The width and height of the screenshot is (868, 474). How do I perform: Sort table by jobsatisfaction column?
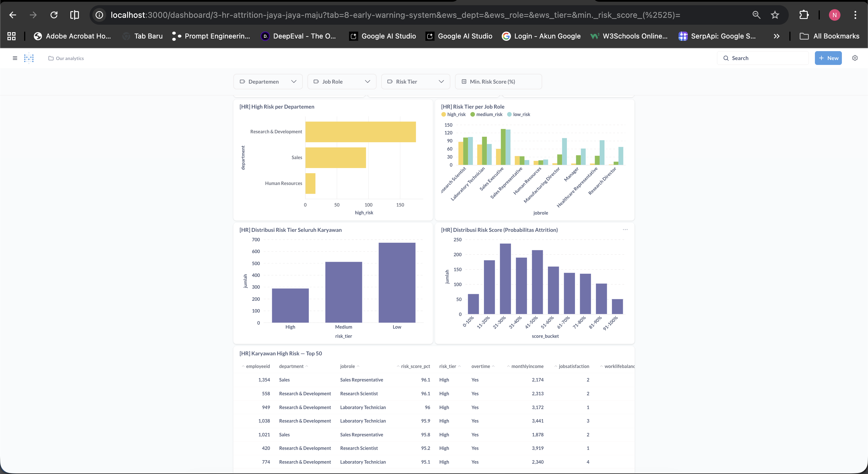pyautogui.click(x=571, y=366)
